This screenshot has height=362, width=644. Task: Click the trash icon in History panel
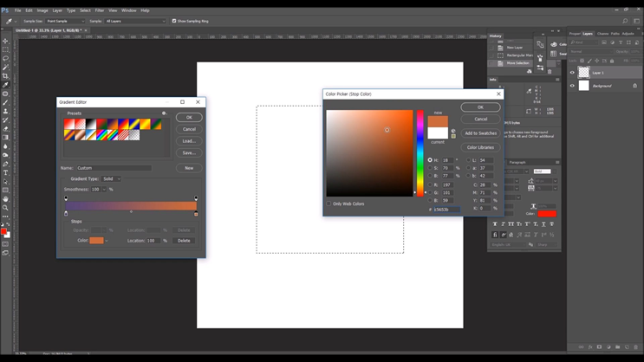[x=550, y=72]
